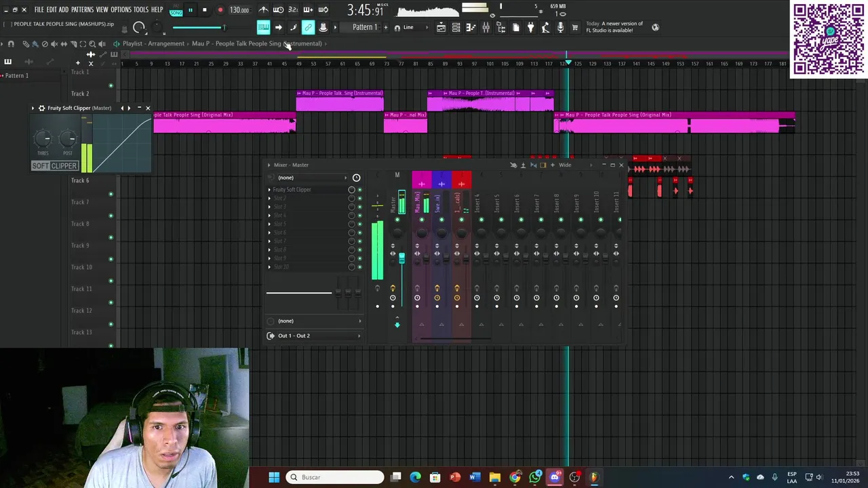Click the Master track volume fader
Screen dimensions: 868x488
point(401,258)
